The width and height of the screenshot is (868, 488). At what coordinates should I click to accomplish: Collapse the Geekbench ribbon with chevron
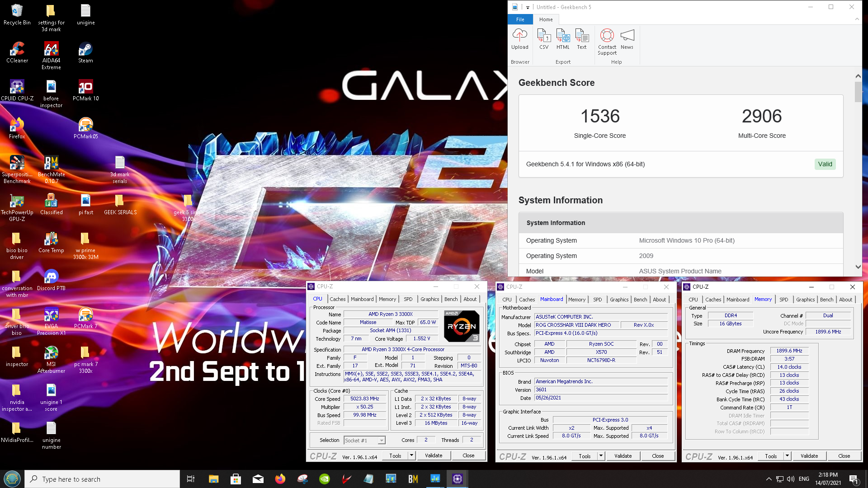[x=857, y=19]
